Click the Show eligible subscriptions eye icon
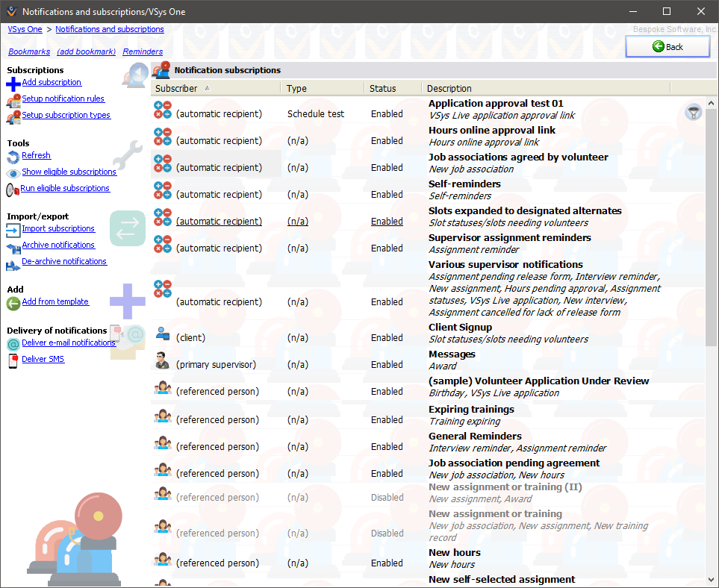Screen dimensions: 719x588 coord(13,173)
